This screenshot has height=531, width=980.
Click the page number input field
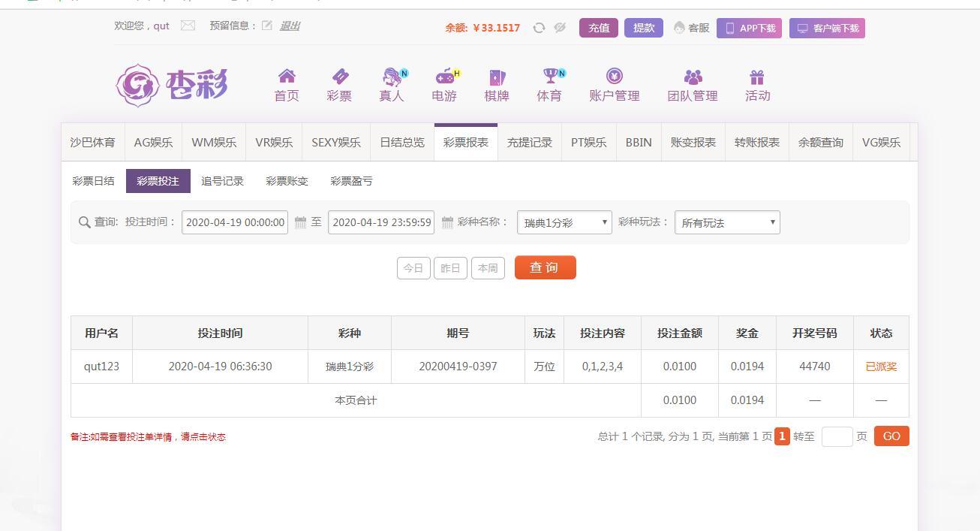point(837,436)
